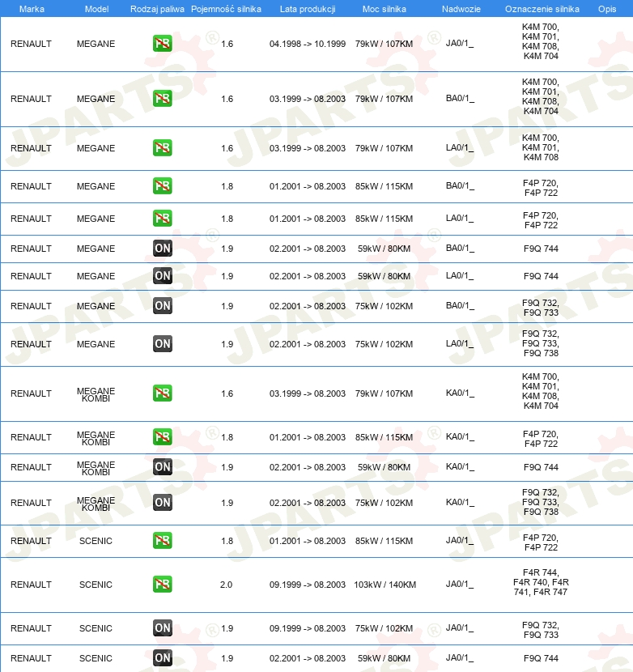Click SCENIC model in 2.0 row
The width and height of the screenshot is (633, 672).
[96, 585]
